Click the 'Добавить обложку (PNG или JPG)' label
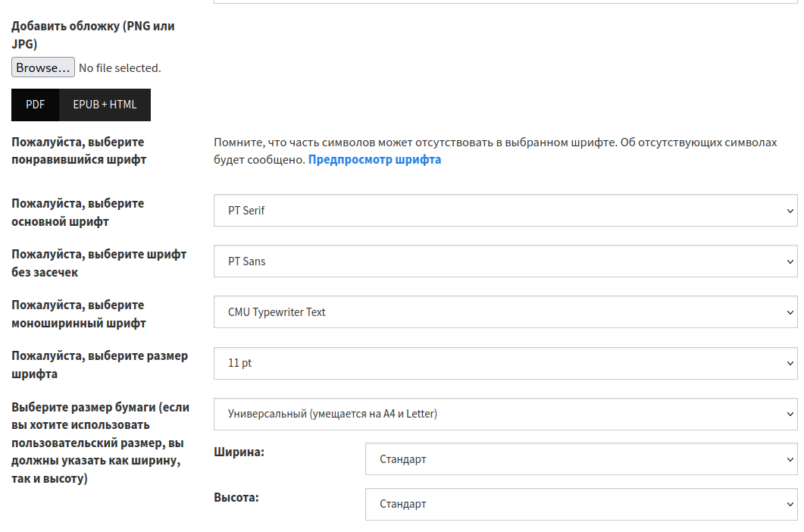This screenshot has width=804, height=532. pos(92,35)
